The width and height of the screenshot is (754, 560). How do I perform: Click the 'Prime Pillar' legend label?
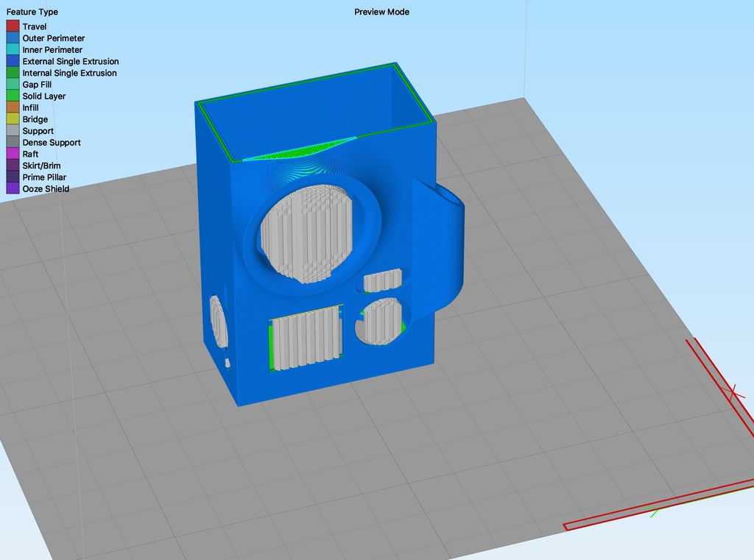[44, 177]
